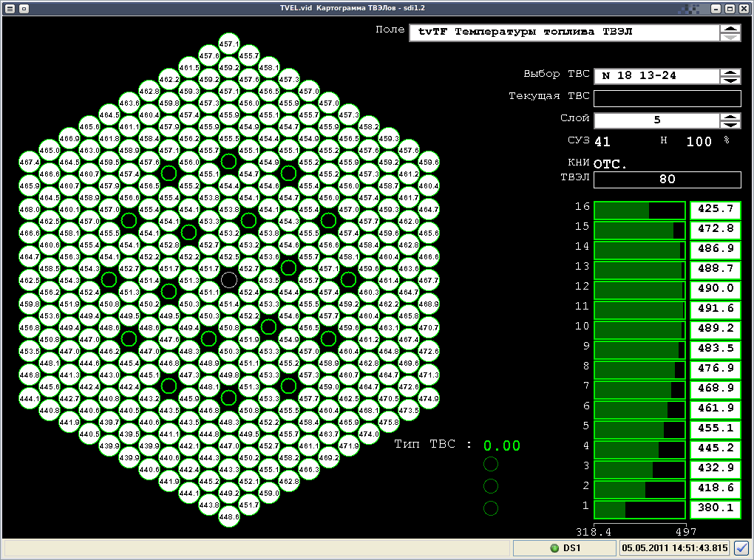
Task: Select second circle below Тип ТВС
Action: pos(491,486)
